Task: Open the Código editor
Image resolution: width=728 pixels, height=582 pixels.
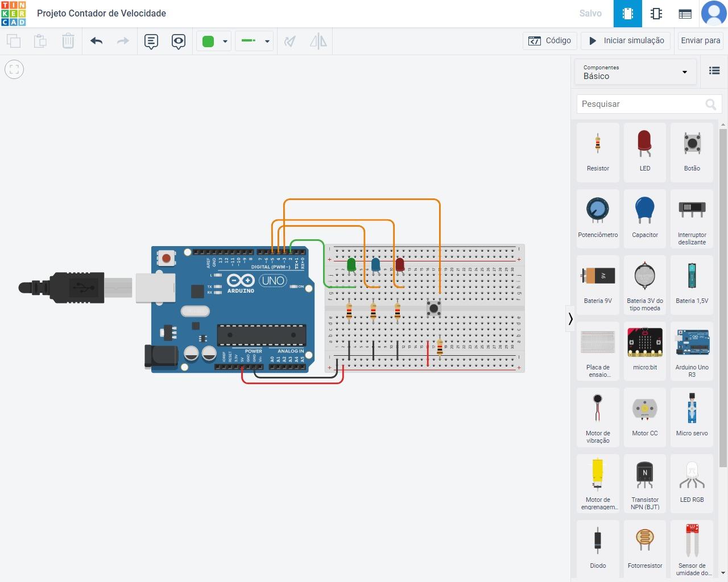Action: (x=550, y=41)
